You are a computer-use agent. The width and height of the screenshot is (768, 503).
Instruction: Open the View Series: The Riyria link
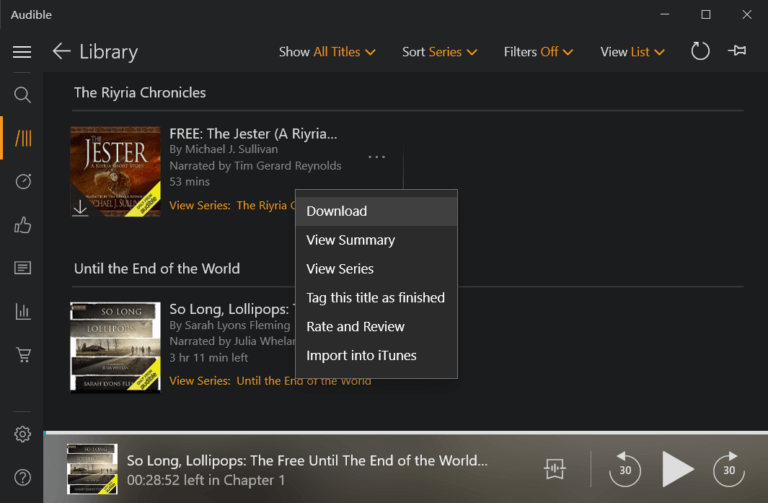click(232, 205)
